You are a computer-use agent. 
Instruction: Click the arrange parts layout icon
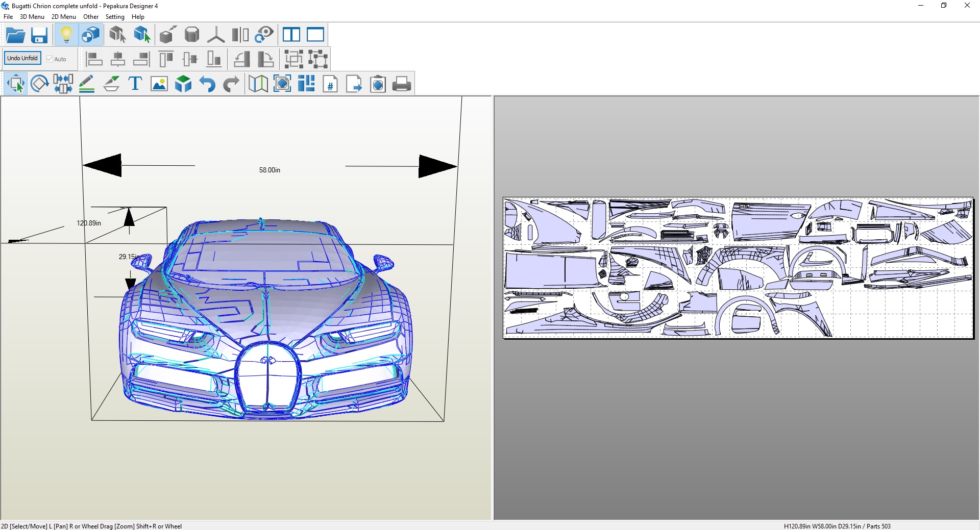pyautogui.click(x=306, y=84)
